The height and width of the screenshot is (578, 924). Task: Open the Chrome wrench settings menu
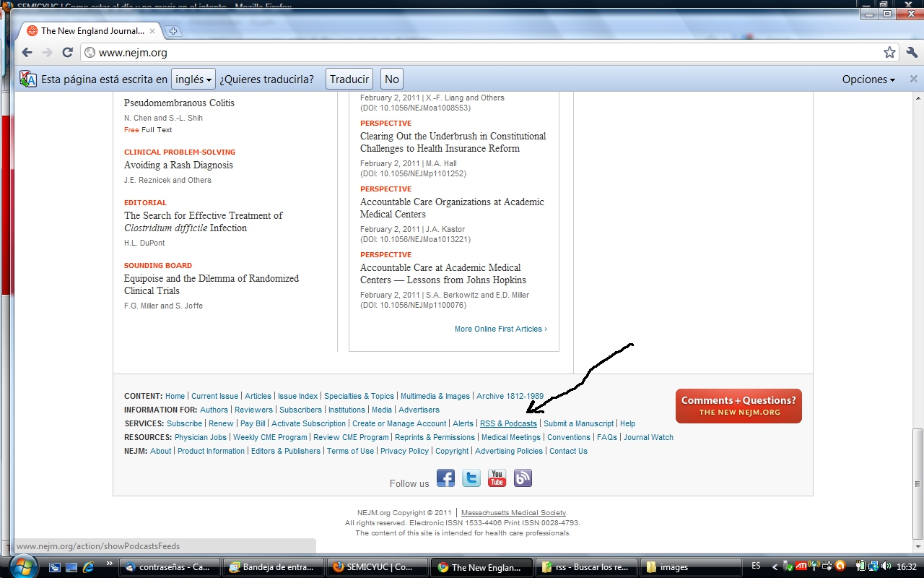tap(912, 52)
